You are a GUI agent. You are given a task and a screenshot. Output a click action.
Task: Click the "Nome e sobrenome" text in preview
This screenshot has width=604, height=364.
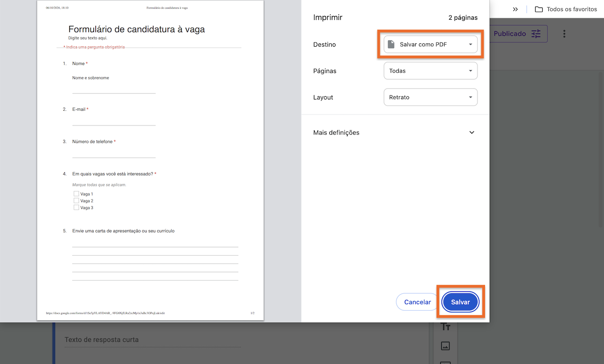coord(91,78)
